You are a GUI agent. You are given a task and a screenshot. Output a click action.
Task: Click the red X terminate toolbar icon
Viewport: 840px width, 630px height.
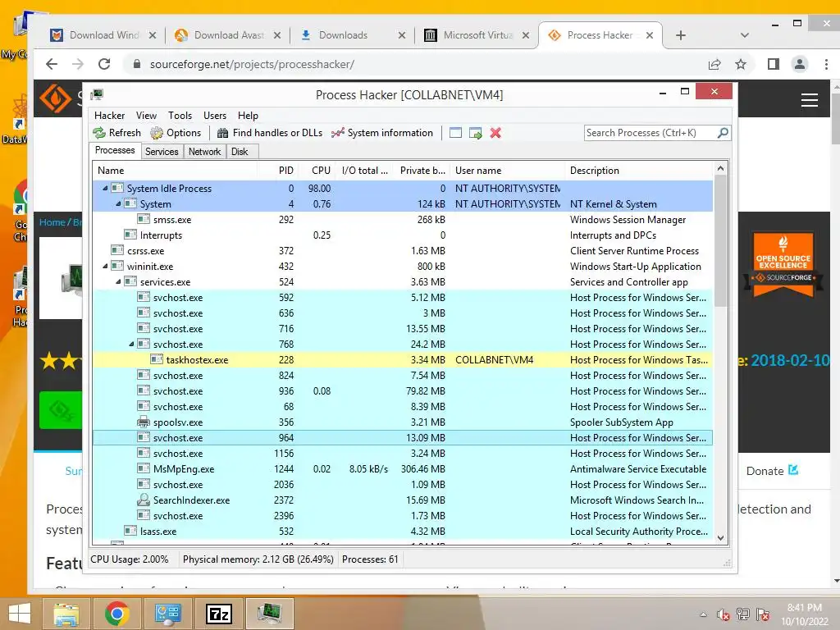(x=495, y=133)
